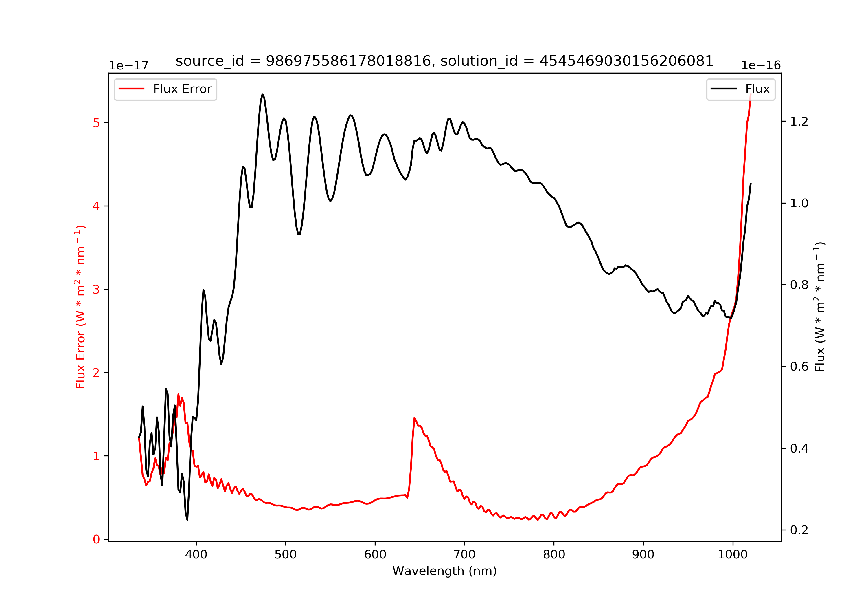This screenshot has width=868, height=608.
Task: Click the Flux Error legend label
Action: 182,89
